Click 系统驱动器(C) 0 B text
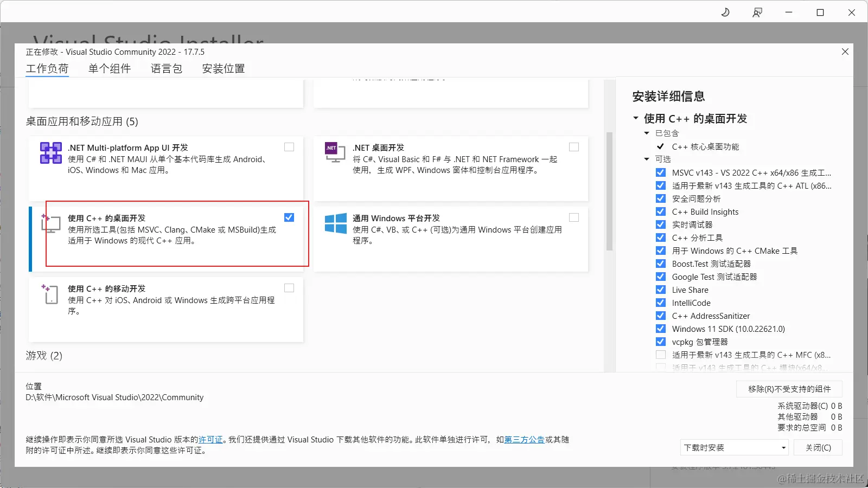 [809, 406]
